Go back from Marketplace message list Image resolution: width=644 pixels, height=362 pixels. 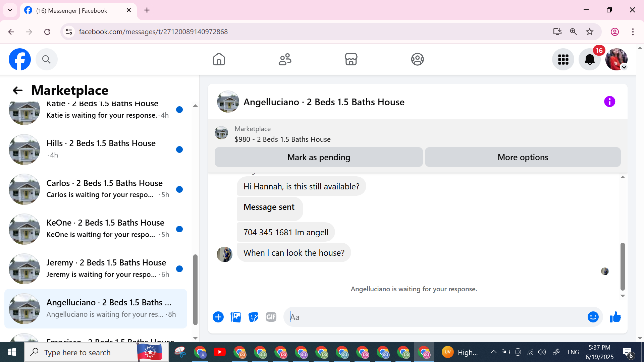(x=17, y=90)
